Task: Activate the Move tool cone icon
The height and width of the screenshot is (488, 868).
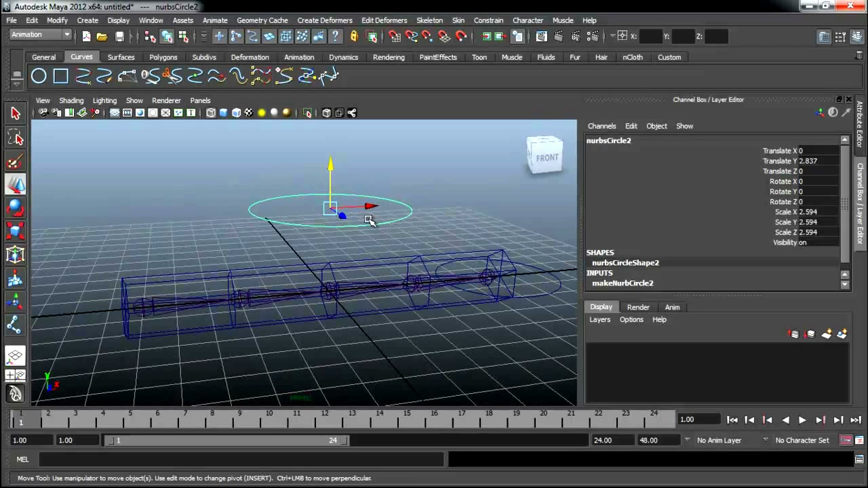Action: [15, 184]
